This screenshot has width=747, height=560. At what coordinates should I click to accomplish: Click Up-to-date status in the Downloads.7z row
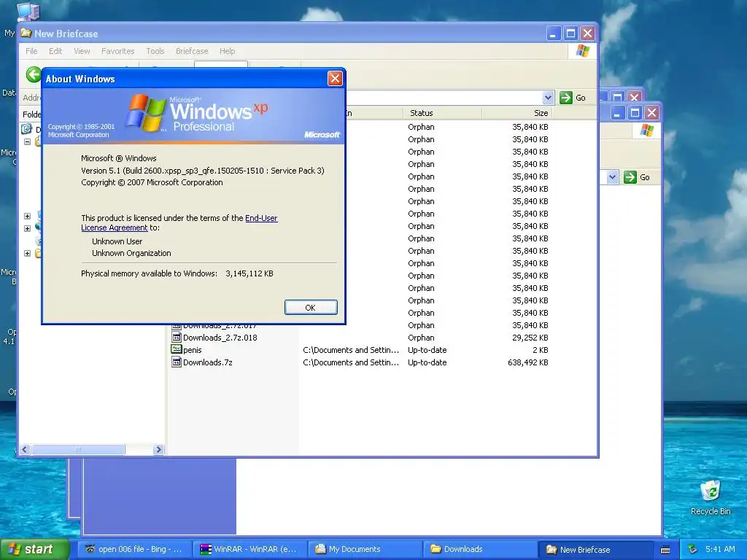click(427, 362)
